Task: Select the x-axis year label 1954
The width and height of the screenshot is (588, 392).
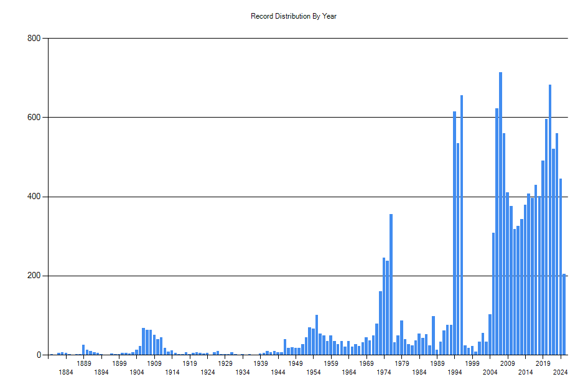Action: (x=313, y=372)
